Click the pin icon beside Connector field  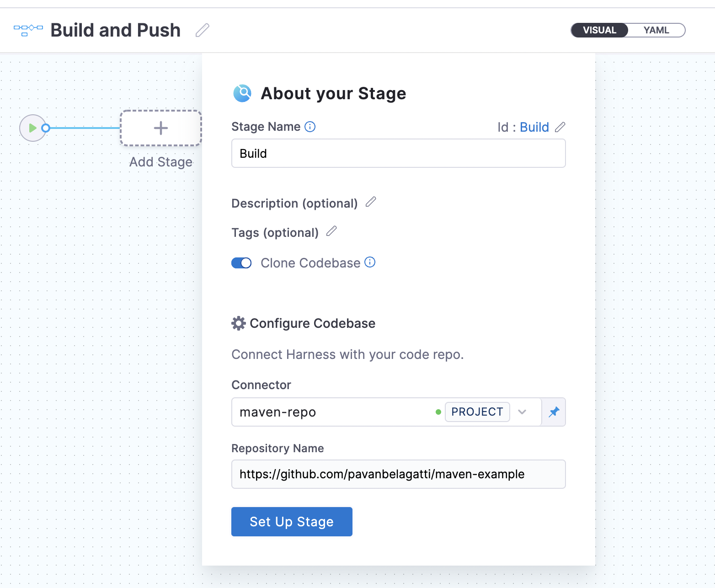554,412
